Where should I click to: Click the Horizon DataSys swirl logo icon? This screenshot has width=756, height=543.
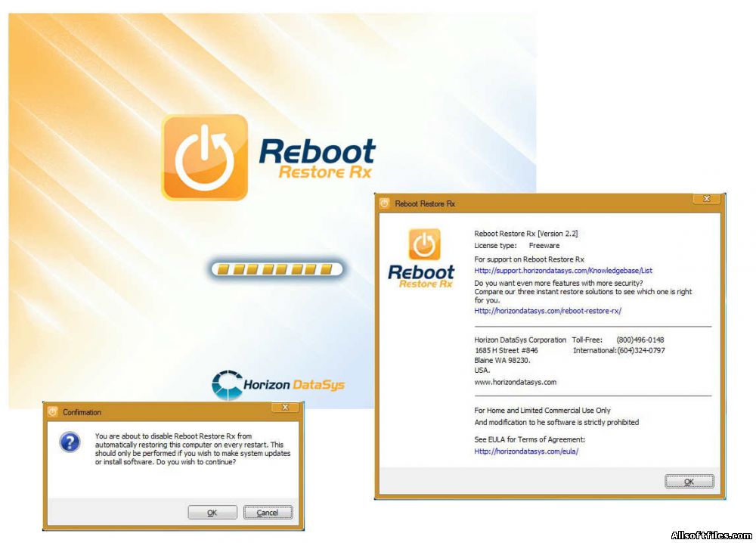pos(227,385)
